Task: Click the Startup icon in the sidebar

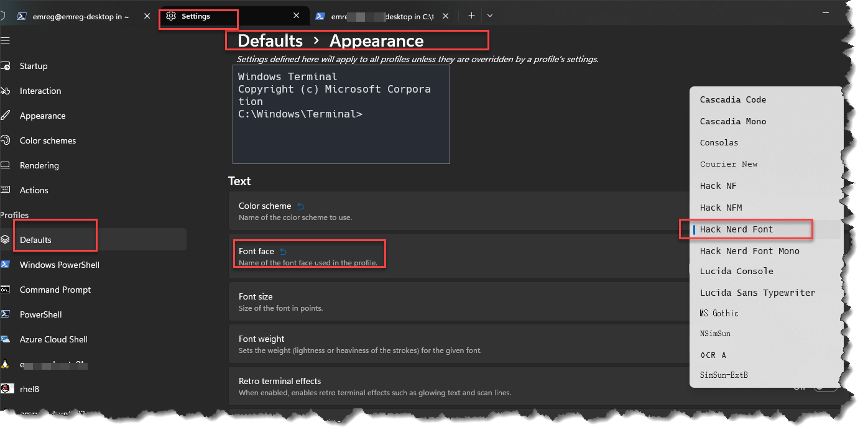Action: 6,66
